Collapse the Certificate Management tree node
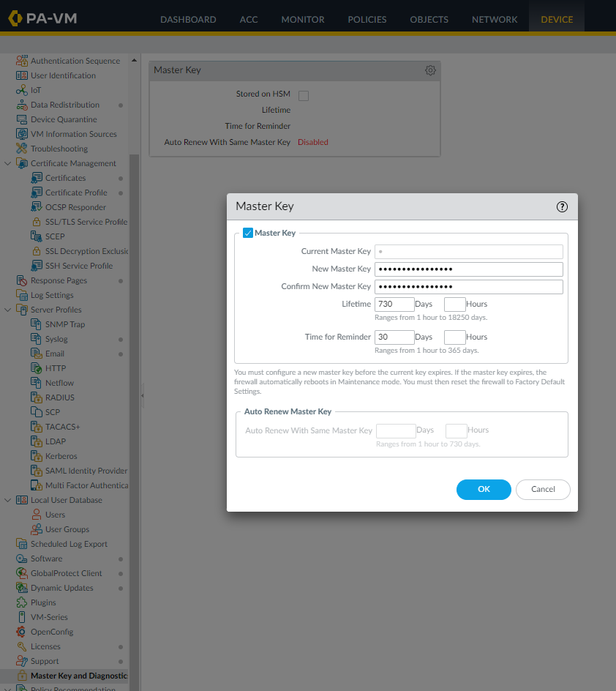This screenshot has height=691, width=616. 7,163
